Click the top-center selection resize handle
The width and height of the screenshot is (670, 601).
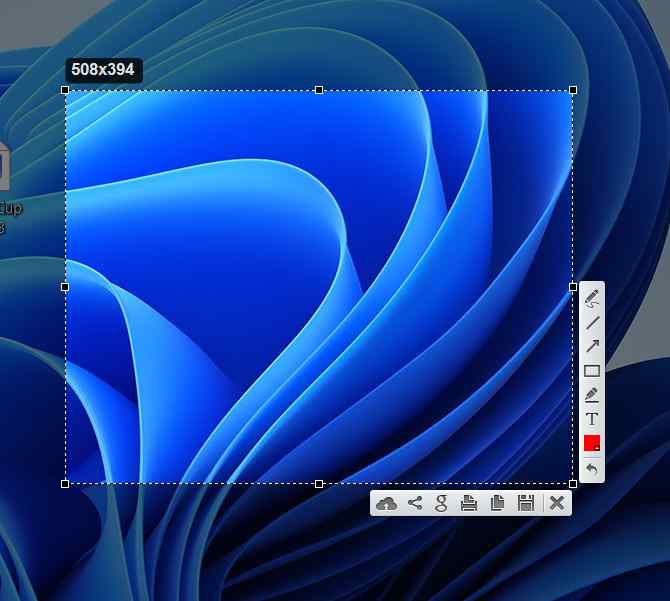(x=319, y=90)
